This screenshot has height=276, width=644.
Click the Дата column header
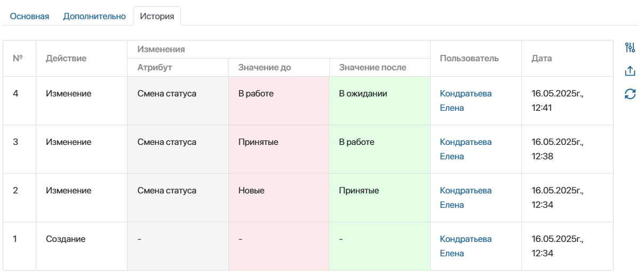pyautogui.click(x=542, y=58)
